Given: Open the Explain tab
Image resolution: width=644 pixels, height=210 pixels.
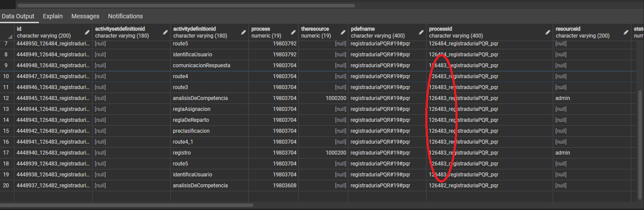Looking at the screenshot, I should coord(53,16).
